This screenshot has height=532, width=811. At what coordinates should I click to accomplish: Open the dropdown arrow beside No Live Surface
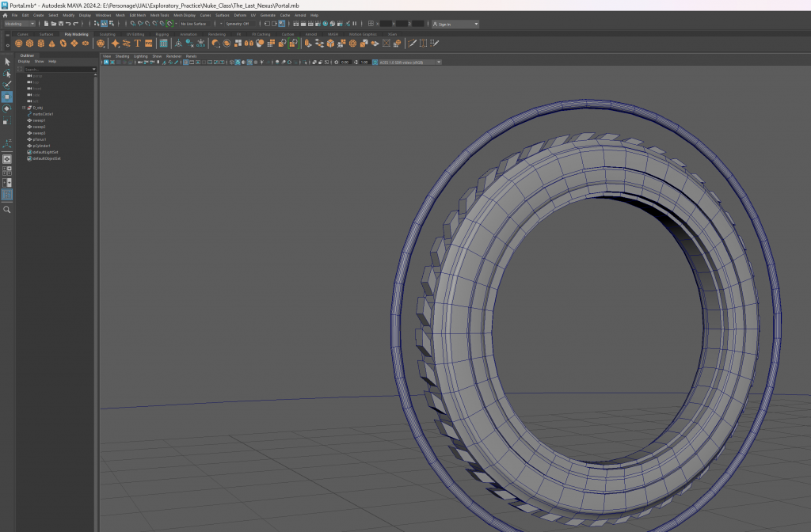click(x=176, y=24)
